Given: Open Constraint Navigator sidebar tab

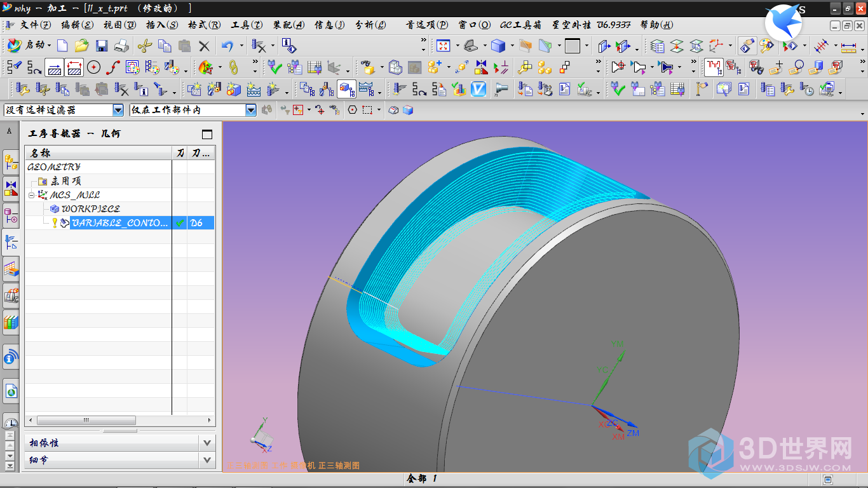Looking at the screenshot, I should (x=11, y=189).
